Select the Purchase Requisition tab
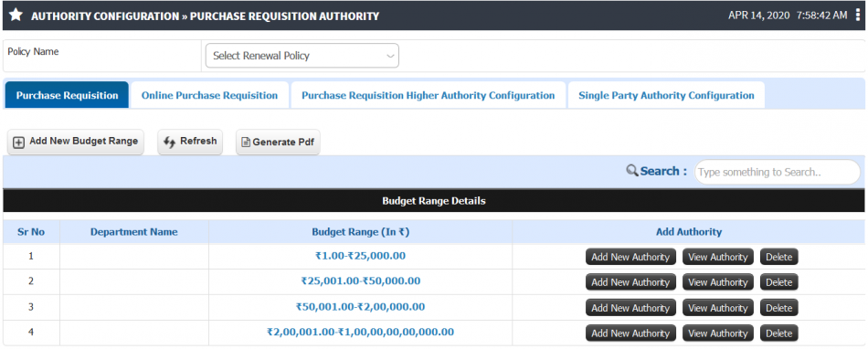The image size is (868, 349). tap(67, 95)
